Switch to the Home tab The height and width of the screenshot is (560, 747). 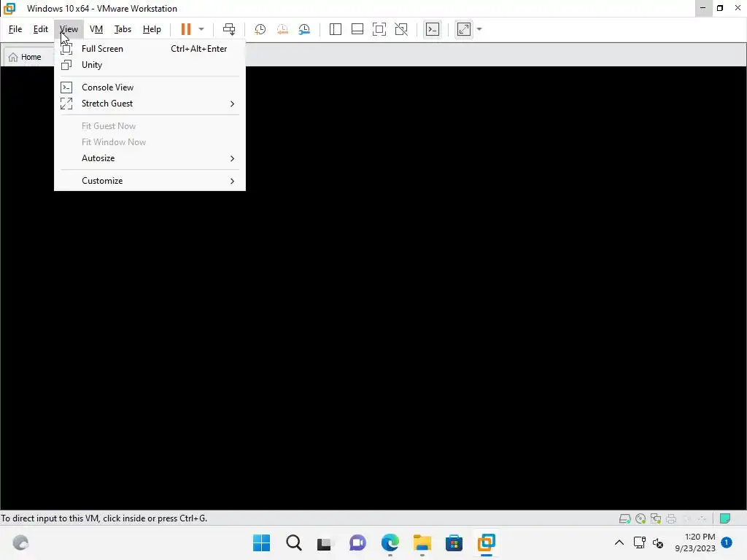pos(28,57)
